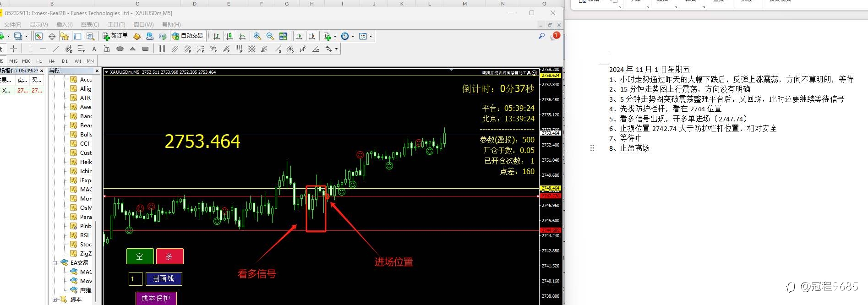Click the purple 成本保护 button
Image resolution: width=868 pixels, height=305 pixels.
point(156,298)
